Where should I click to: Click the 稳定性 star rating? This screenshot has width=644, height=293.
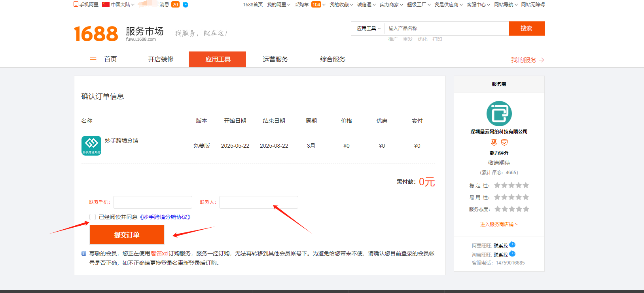[511, 185]
